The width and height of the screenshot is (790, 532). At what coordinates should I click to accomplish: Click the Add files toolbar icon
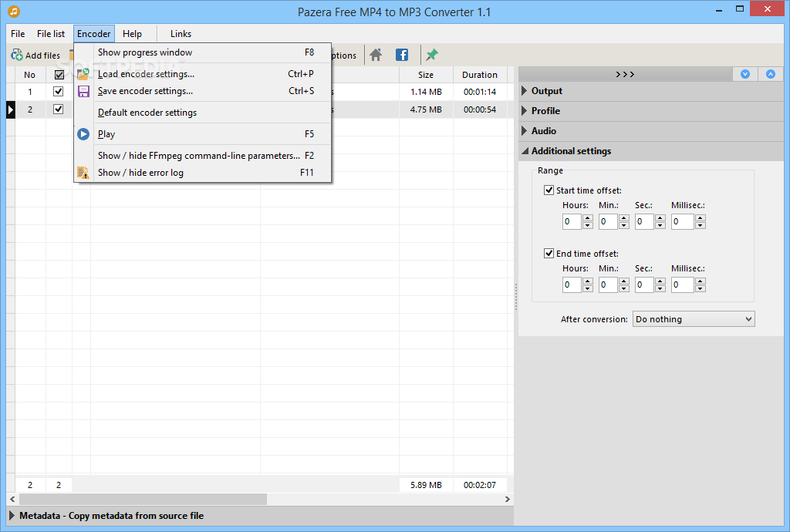click(x=17, y=55)
